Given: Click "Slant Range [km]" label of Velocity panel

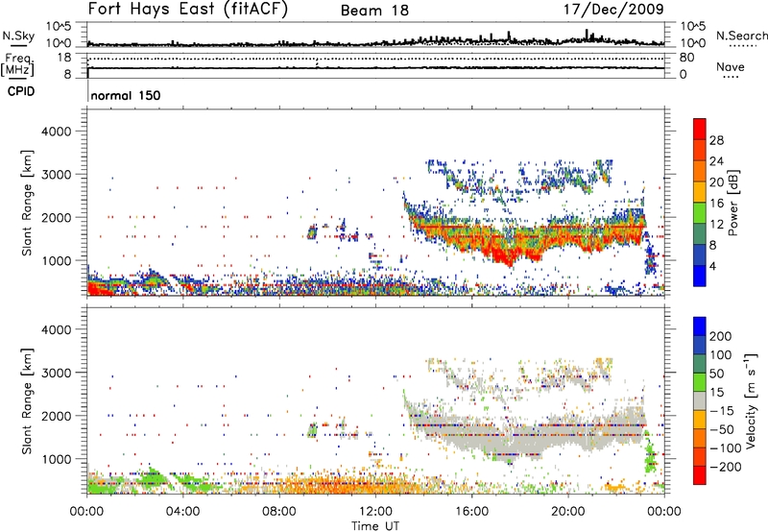Looking at the screenshot, I should [x=27, y=401].
